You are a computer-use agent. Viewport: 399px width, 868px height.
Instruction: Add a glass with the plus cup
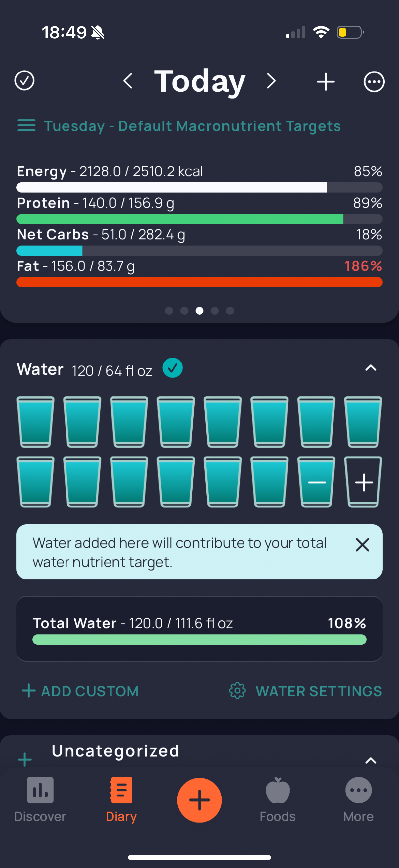click(363, 482)
